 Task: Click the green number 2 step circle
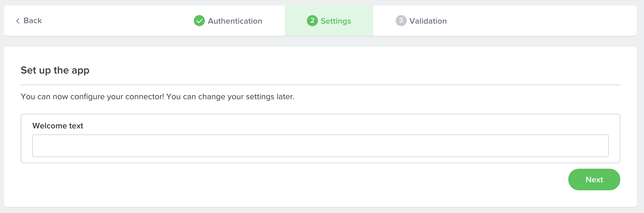(312, 21)
